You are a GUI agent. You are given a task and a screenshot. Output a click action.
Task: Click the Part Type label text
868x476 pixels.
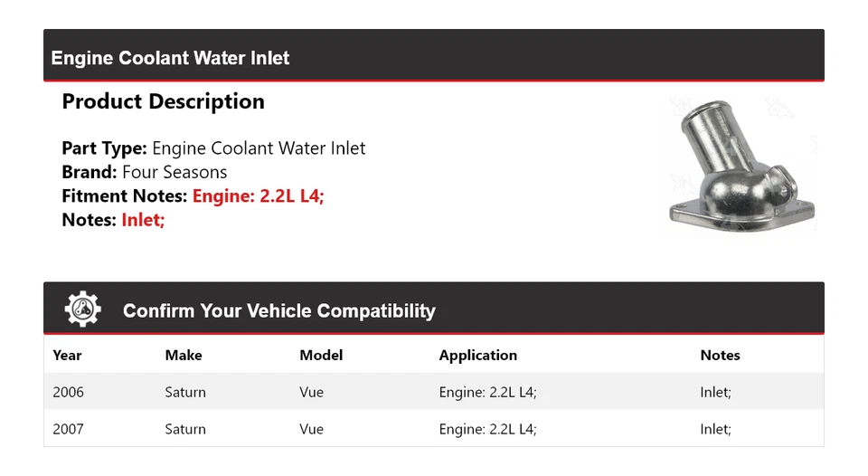(x=104, y=148)
